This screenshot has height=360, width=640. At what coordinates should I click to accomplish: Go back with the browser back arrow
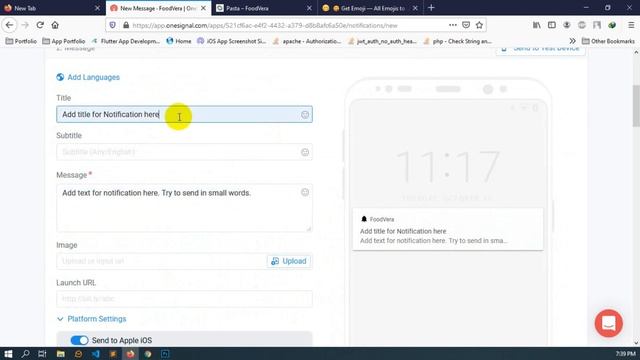coord(9,25)
